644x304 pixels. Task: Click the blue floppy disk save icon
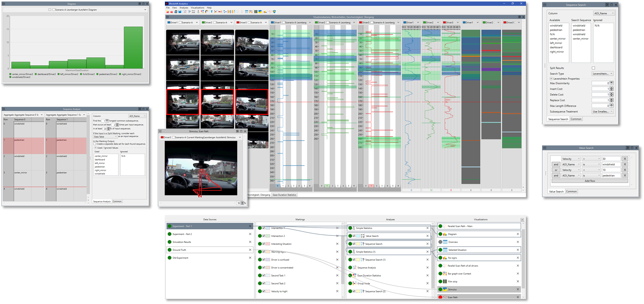click(x=180, y=12)
